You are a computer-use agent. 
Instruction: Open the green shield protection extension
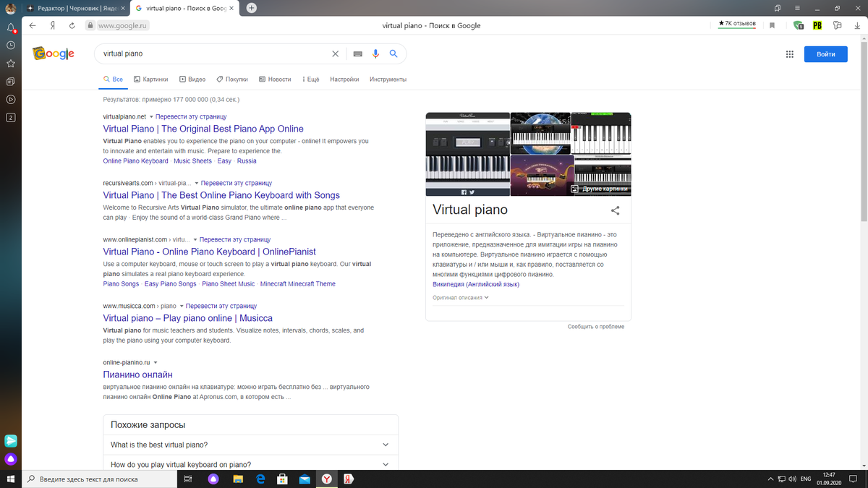(799, 25)
